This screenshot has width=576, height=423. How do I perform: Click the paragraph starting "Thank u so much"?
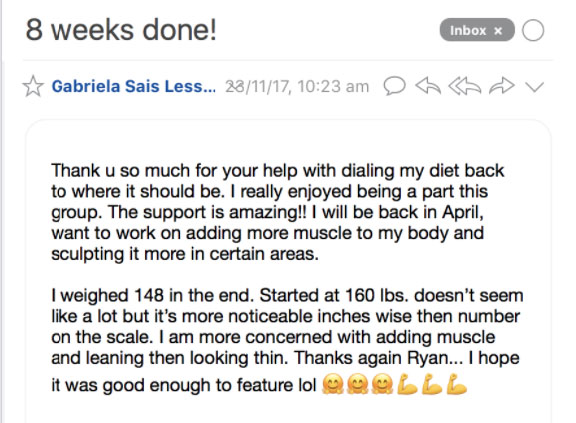click(278, 212)
